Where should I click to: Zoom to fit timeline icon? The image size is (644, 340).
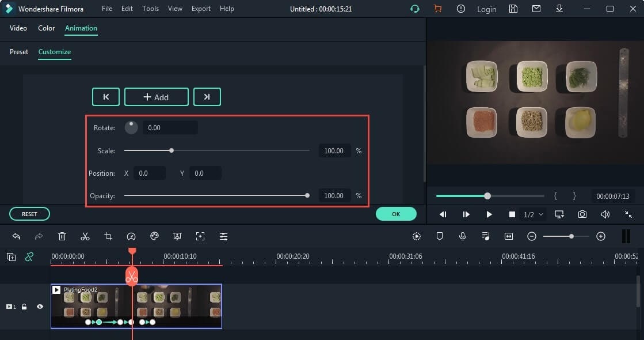point(508,236)
